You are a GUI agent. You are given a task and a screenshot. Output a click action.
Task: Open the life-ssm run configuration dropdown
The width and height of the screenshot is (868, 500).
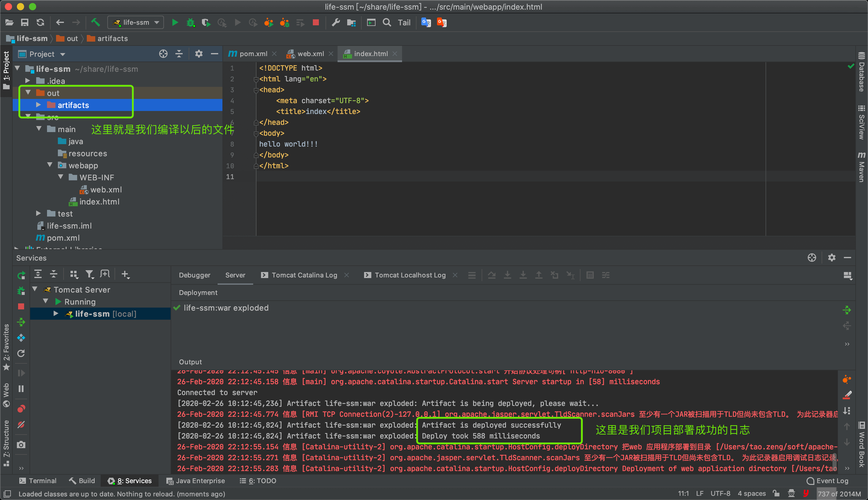coord(136,23)
